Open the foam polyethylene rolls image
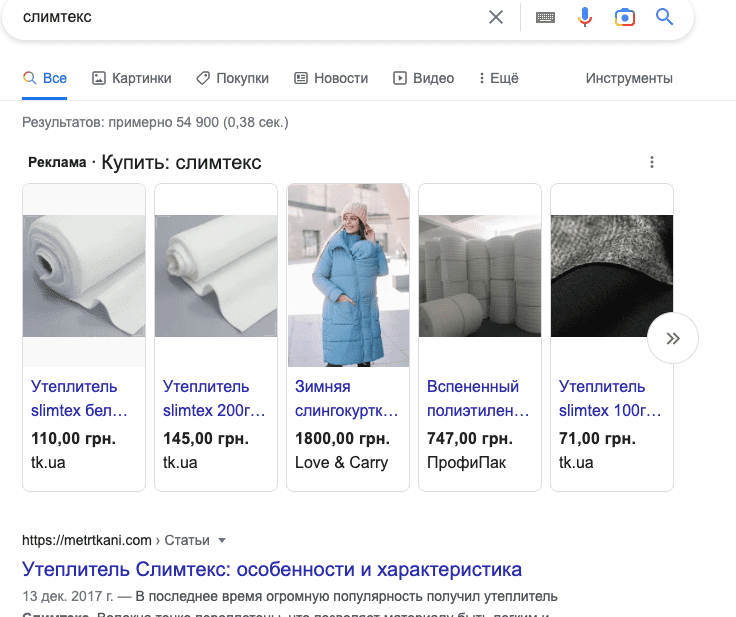This screenshot has width=736, height=617. tap(480, 276)
